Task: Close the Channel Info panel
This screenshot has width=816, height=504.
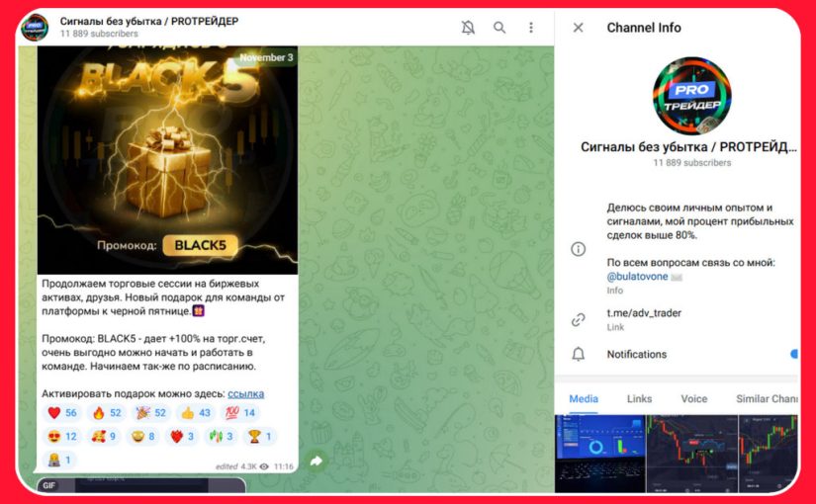Action: pyautogui.click(x=579, y=28)
